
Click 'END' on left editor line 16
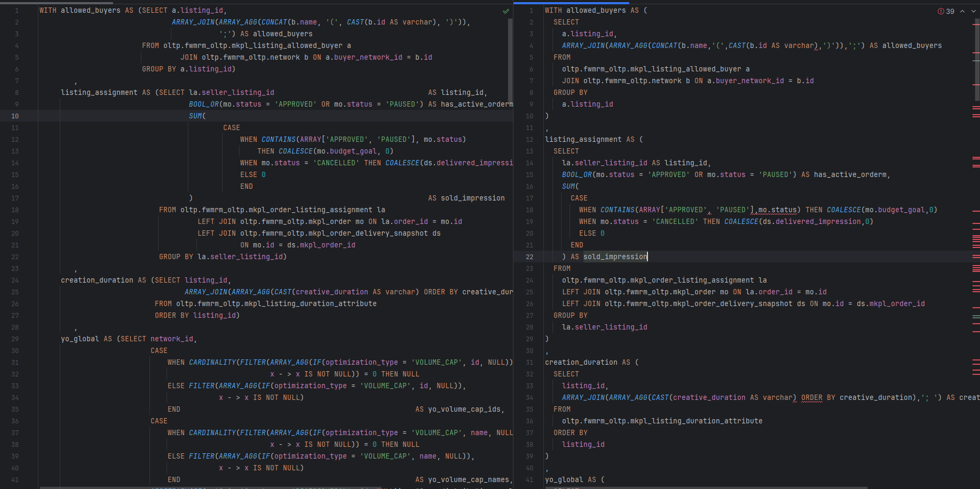[247, 186]
